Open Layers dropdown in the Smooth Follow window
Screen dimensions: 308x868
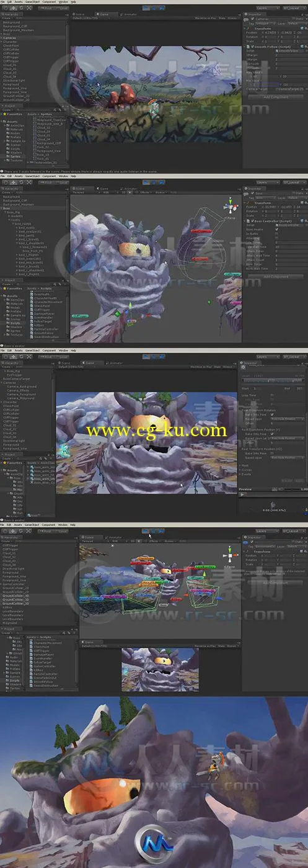[x=267, y=8]
